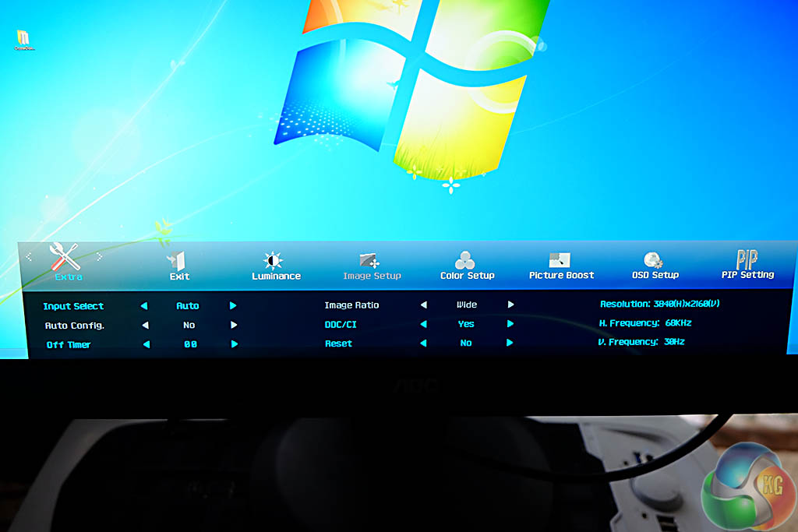This screenshot has width=798, height=532.
Task: Increase Input Select with right arrow
Action: (233, 305)
